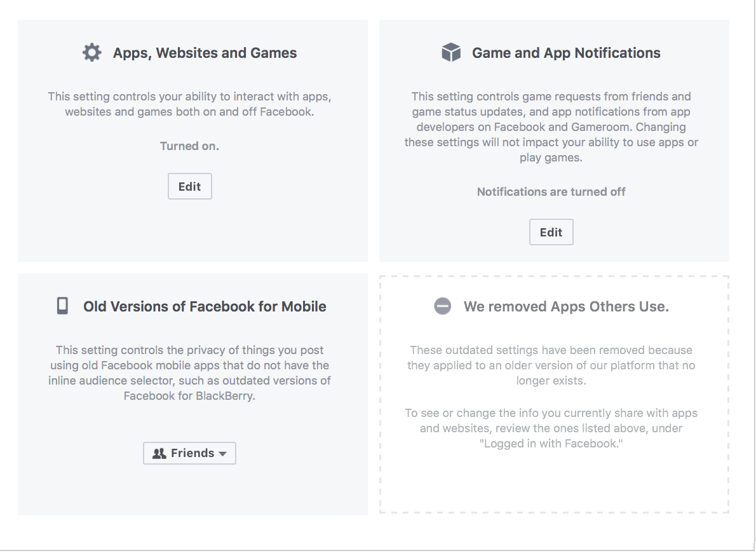Click the Notifications are turned off status
Image resolution: width=756 pixels, height=553 pixels.
pyautogui.click(x=551, y=191)
